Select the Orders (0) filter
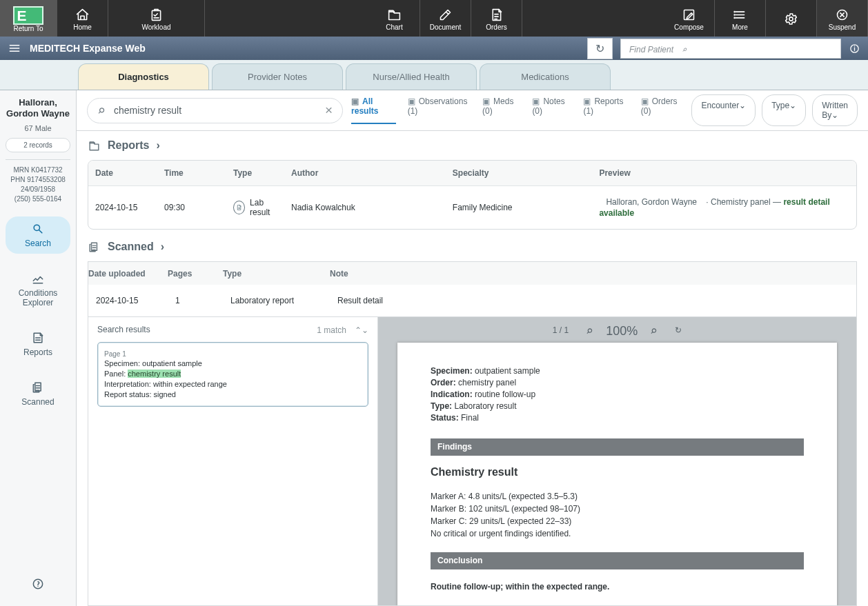 [659, 106]
